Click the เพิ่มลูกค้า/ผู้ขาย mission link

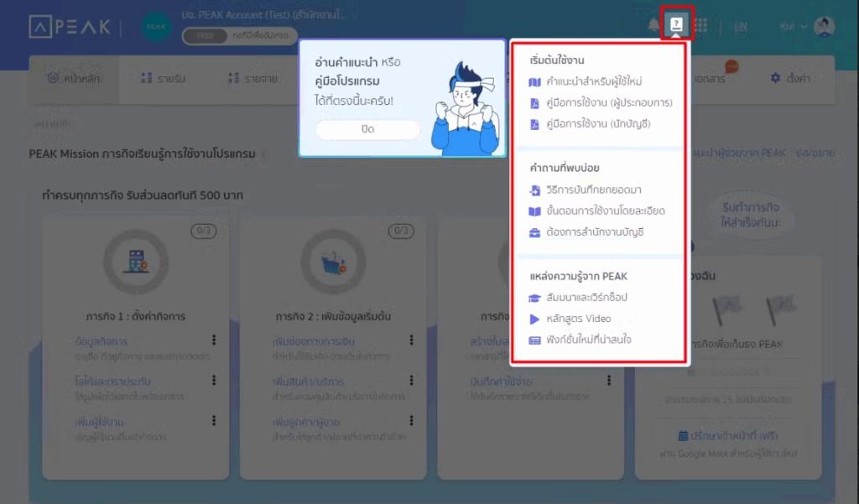coord(305,422)
